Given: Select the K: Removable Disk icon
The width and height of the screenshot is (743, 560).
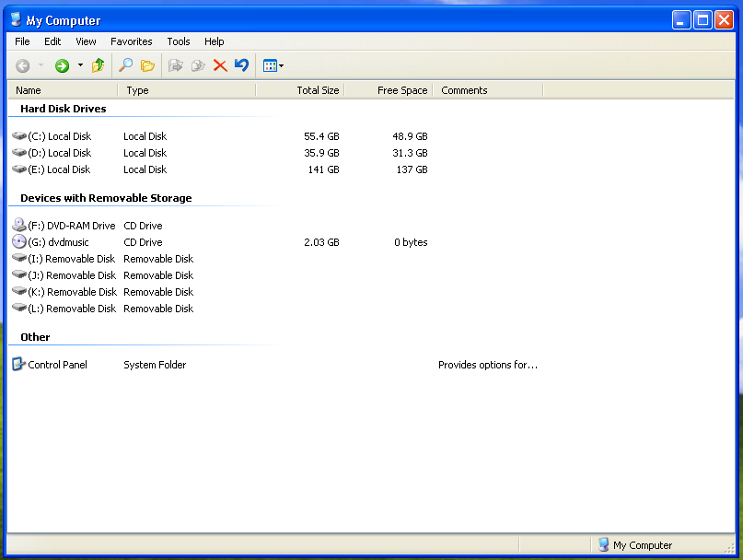Looking at the screenshot, I should click(x=19, y=292).
